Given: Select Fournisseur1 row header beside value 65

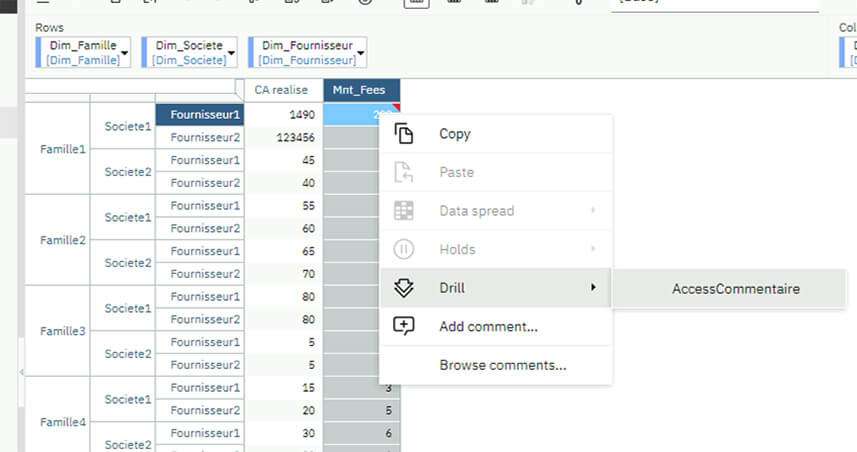Looking at the screenshot, I should coord(200,251).
